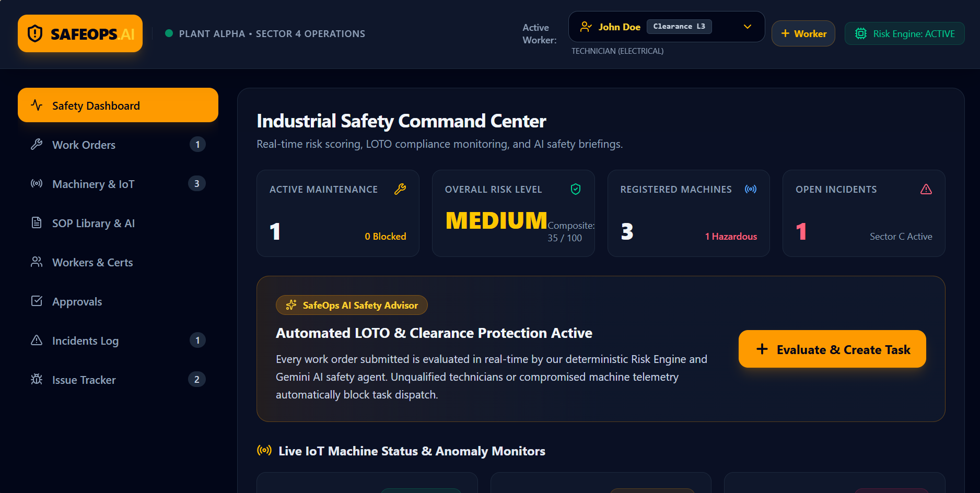The height and width of the screenshot is (493, 980).
Task: Click the Machinery & IoT signal icon
Action: (37, 183)
